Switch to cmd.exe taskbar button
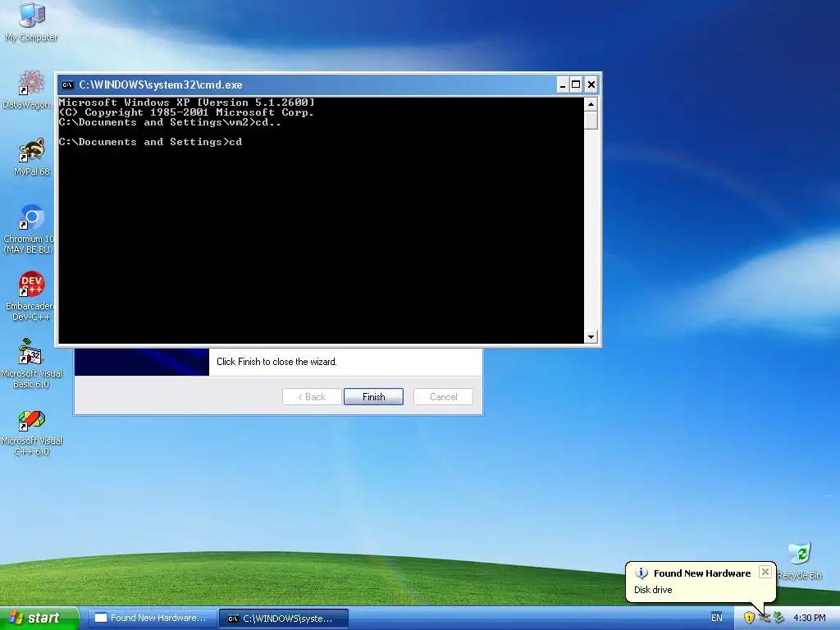Screen dimensions: 840x630 coord(284,619)
